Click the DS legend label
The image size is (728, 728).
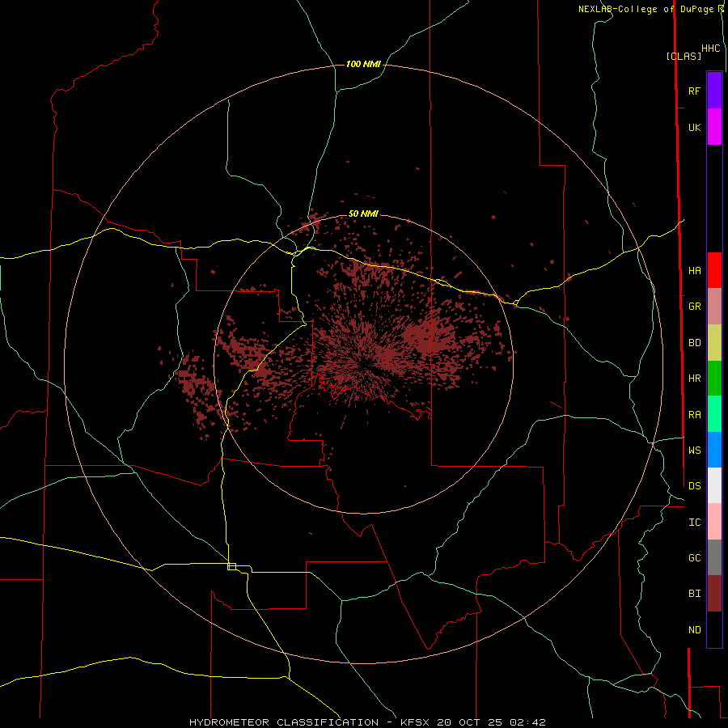pyautogui.click(x=694, y=486)
